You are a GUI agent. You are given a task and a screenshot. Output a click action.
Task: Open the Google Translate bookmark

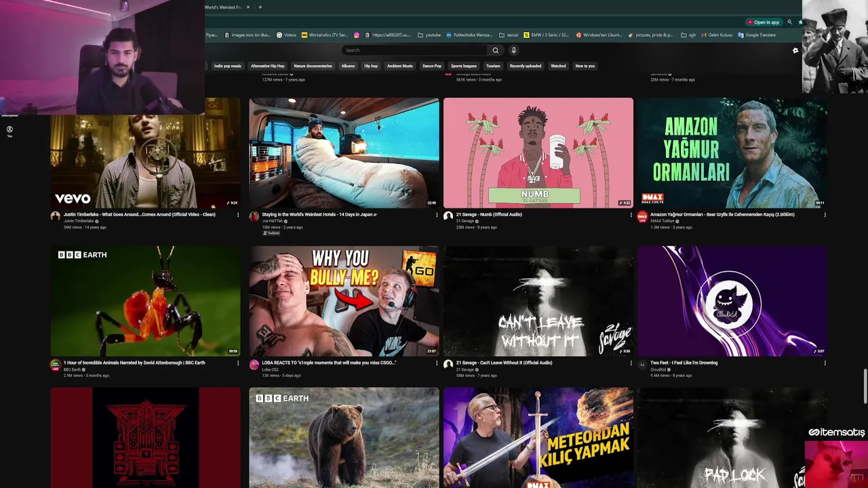(x=757, y=35)
